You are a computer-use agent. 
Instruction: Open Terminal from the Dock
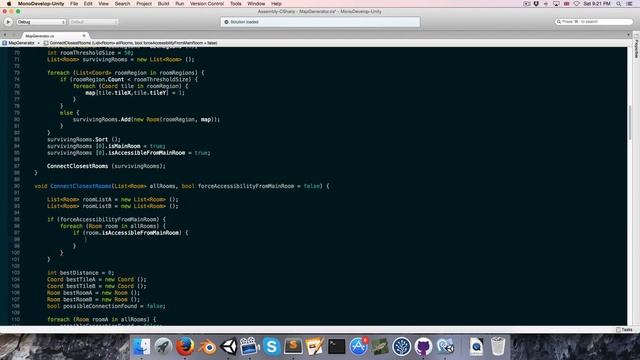(x=336, y=347)
